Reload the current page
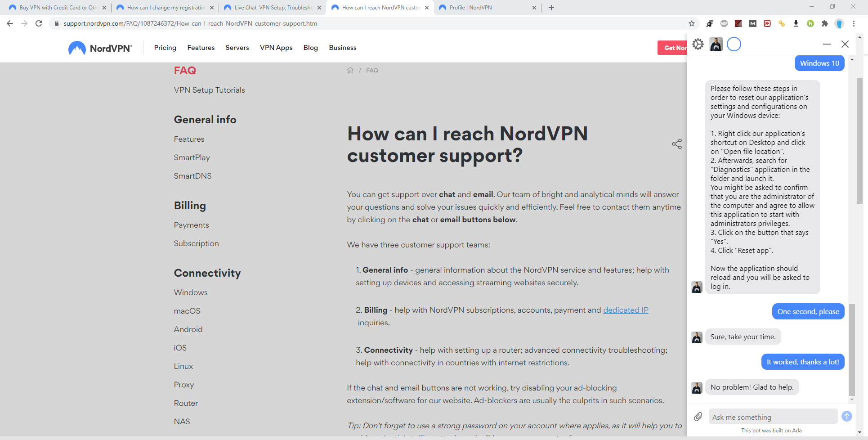The image size is (868, 440). tap(39, 23)
